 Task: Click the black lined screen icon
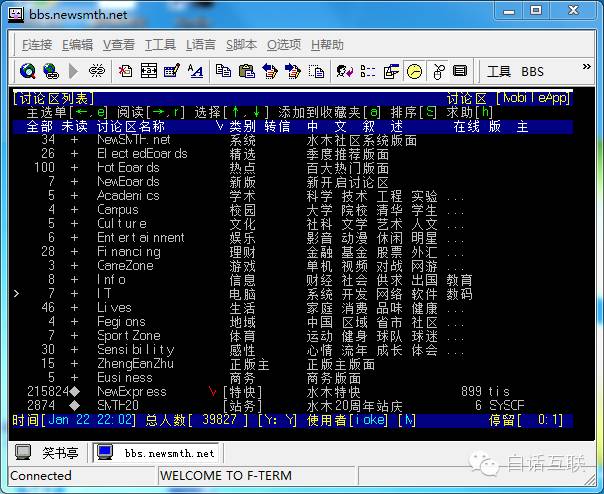point(460,71)
